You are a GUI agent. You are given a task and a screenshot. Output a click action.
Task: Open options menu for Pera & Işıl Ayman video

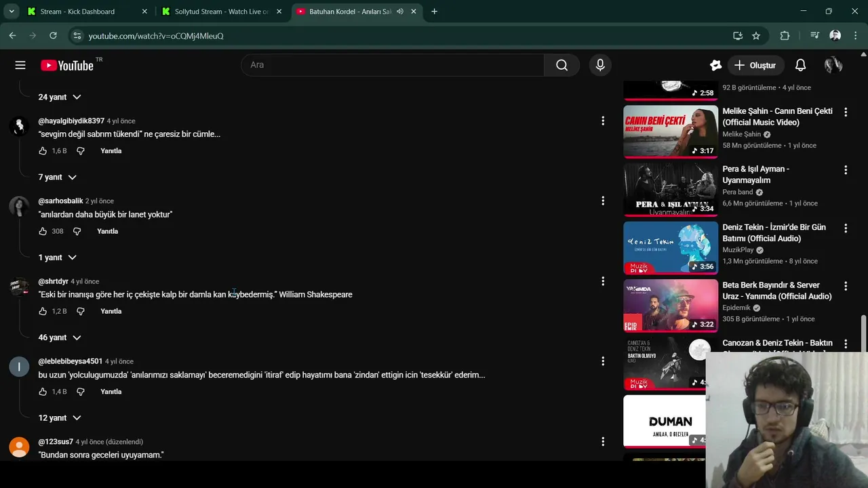pyautogui.click(x=846, y=170)
